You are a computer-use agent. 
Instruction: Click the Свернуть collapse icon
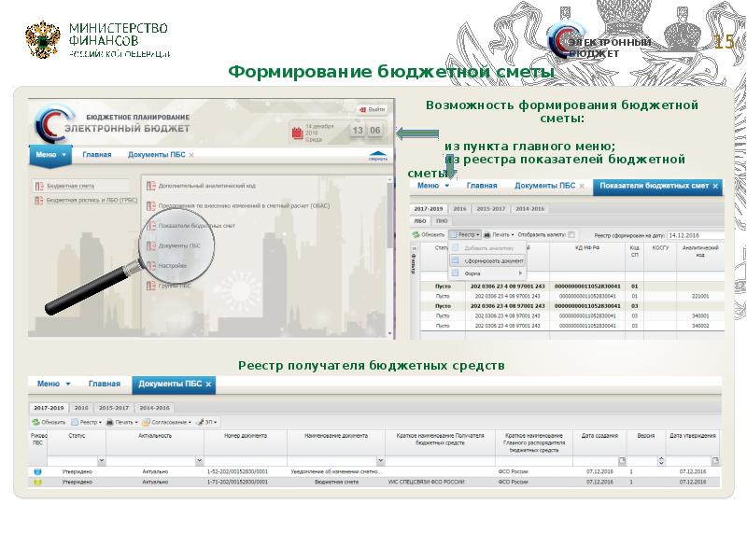pyautogui.click(x=376, y=155)
